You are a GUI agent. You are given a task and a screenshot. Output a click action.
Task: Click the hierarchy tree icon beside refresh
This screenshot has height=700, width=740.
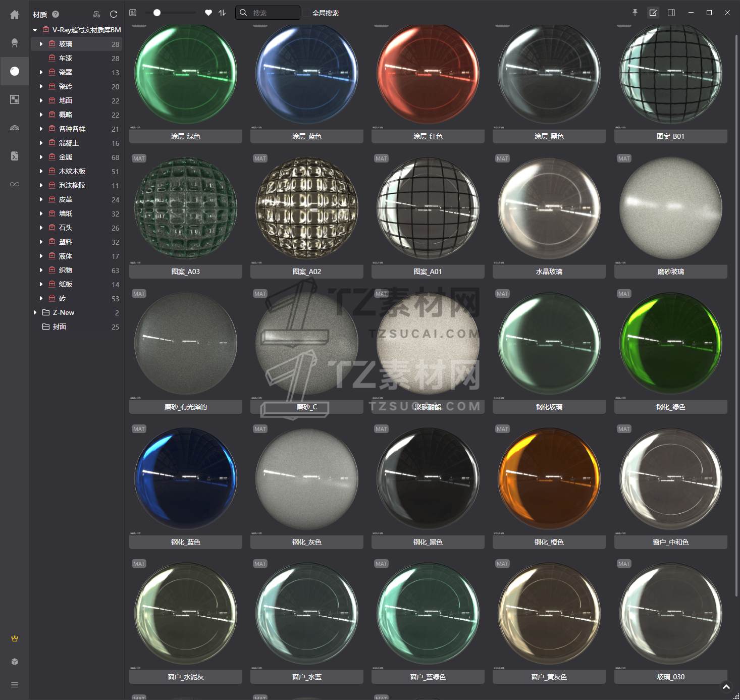(96, 14)
